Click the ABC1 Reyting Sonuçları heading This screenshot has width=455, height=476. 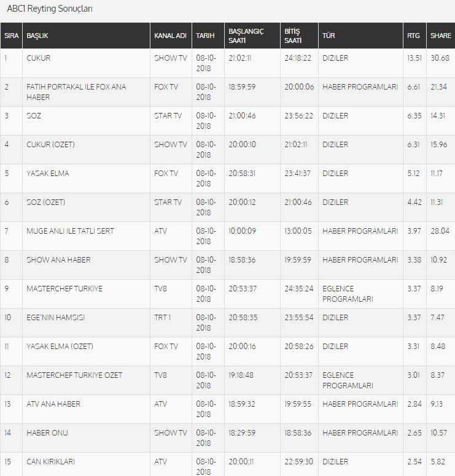[50, 9]
